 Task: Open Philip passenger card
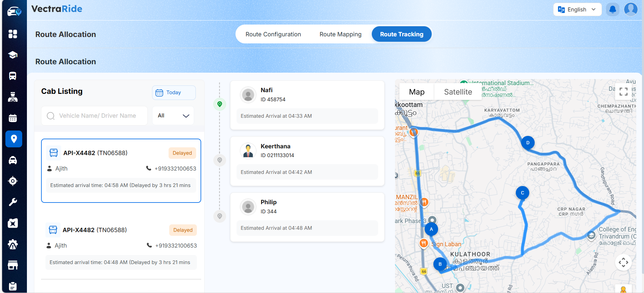(x=307, y=217)
